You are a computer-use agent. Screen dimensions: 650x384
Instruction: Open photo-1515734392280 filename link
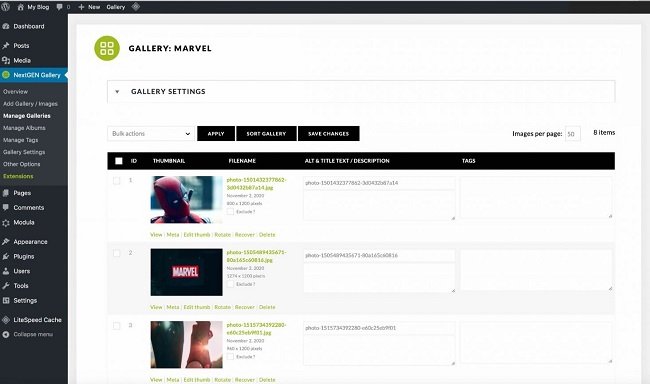tap(256, 329)
